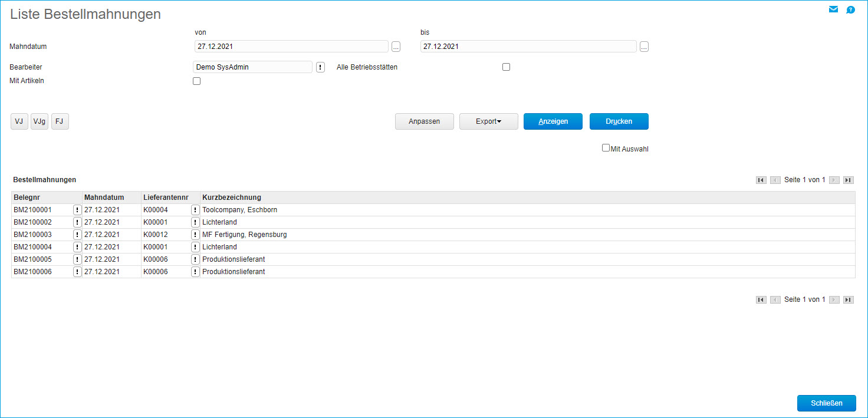The width and height of the screenshot is (868, 418).
Task: Open date picker for Mahndatum bis
Action: [x=644, y=47]
